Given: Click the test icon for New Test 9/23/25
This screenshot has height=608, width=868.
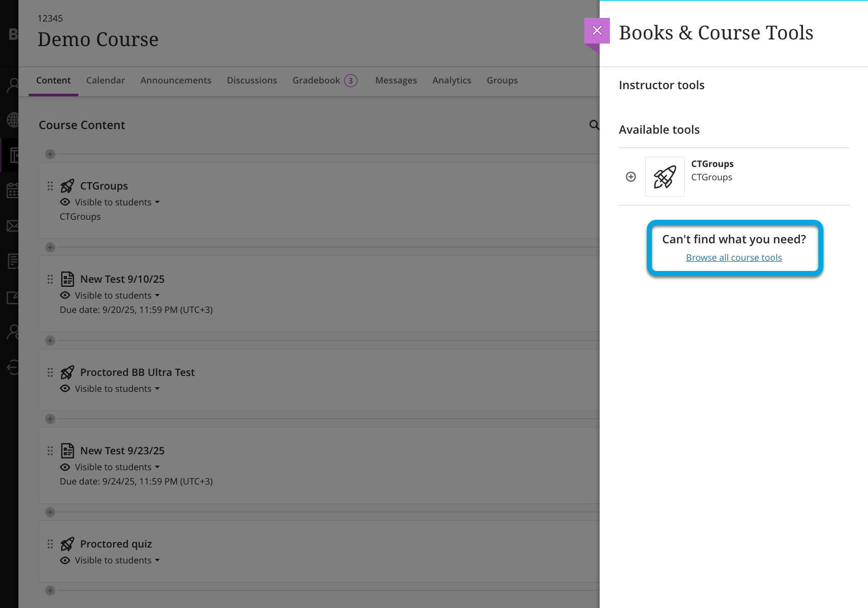Looking at the screenshot, I should click(x=67, y=451).
